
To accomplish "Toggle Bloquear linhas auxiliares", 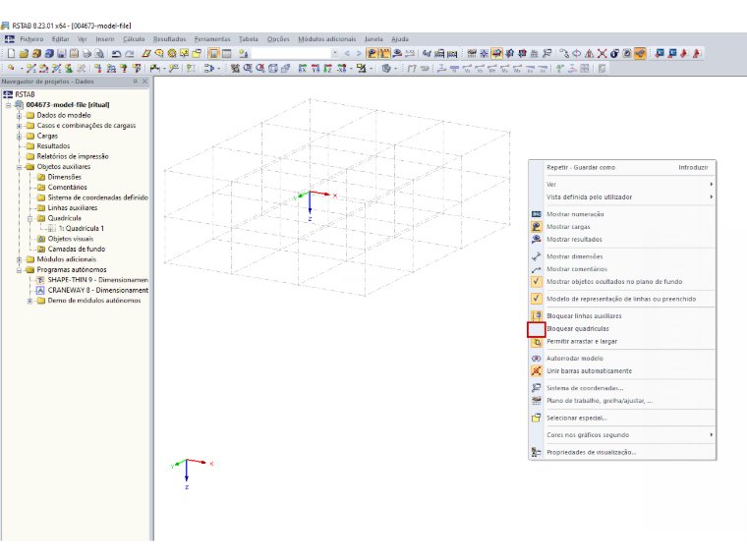I will pos(537,315).
